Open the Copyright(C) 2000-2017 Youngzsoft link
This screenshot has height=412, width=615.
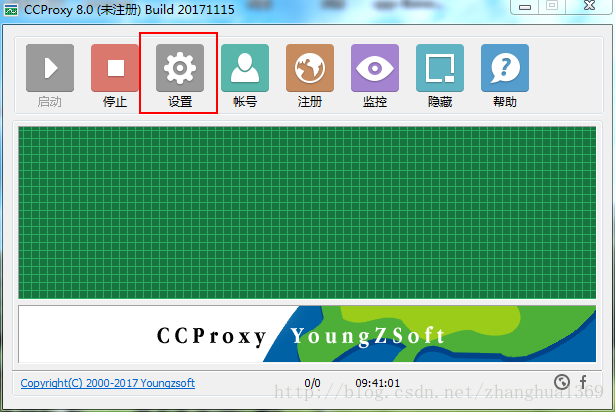[107, 383]
